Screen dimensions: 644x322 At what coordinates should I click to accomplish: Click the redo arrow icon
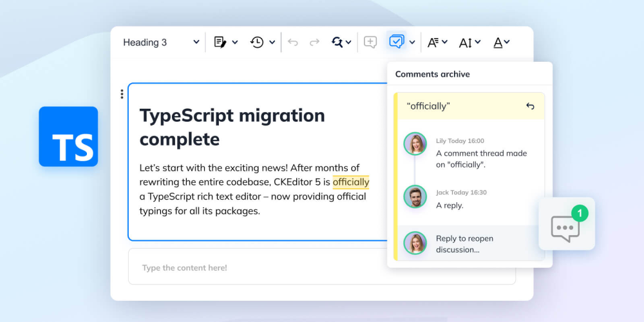tap(315, 42)
